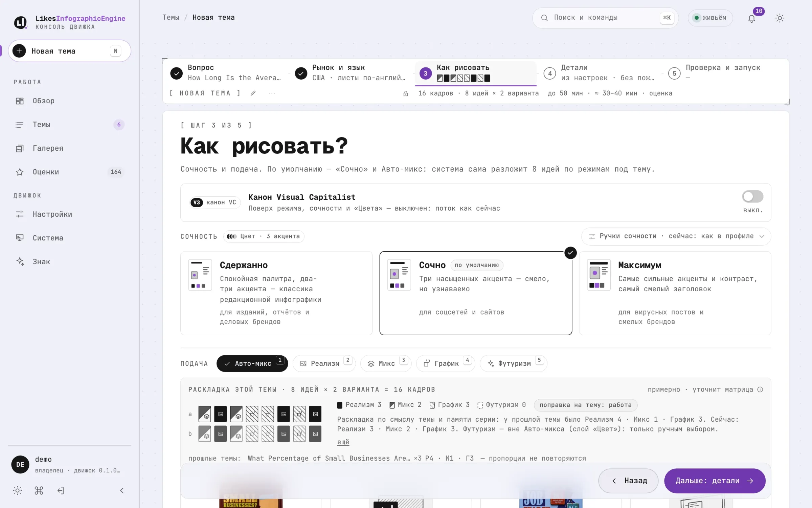This screenshot has height=508, width=812.
Task: Go to step Вопрос in the stepper
Action: pyautogui.click(x=226, y=73)
